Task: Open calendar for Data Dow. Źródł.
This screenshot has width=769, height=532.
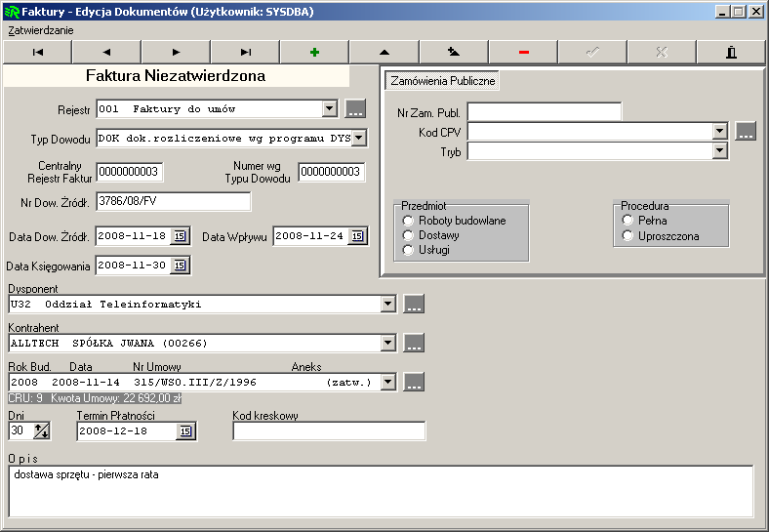Action: coord(180,236)
